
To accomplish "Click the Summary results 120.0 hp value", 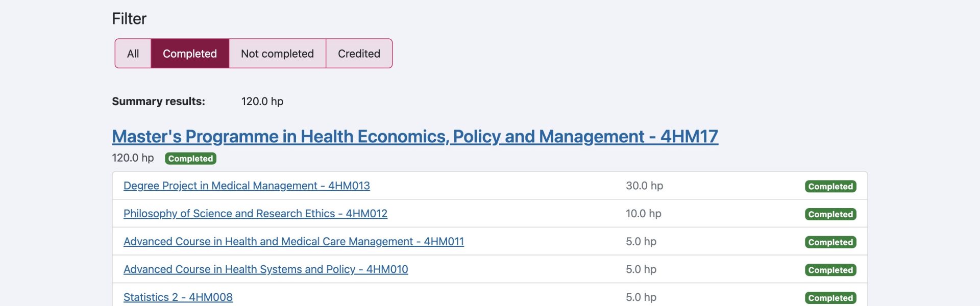I will [262, 101].
